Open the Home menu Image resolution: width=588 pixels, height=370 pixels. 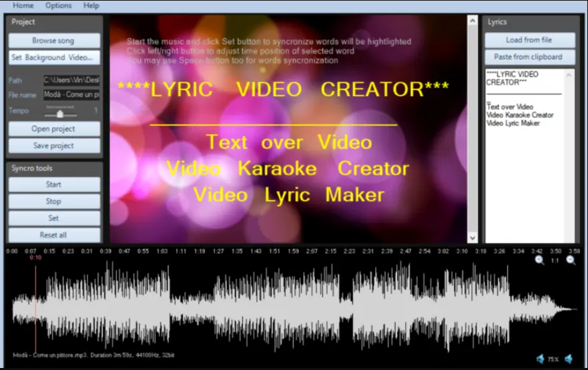[x=23, y=5]
